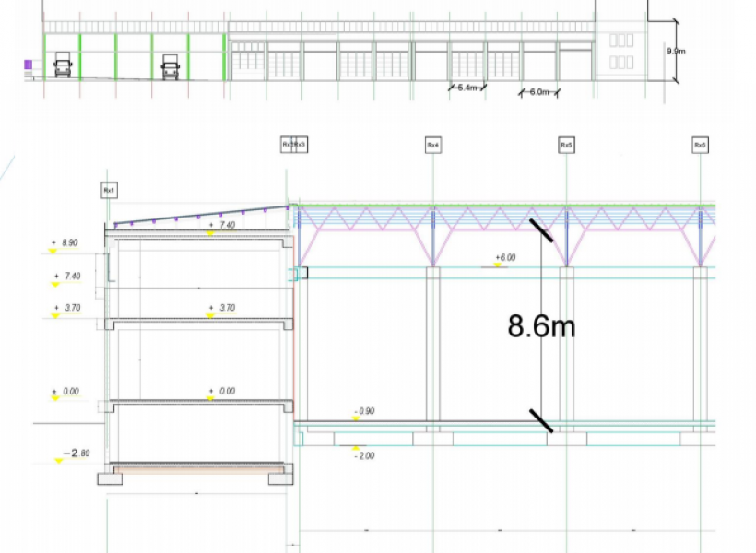Click the Rx1 grid axis marker
Viewport: 756px width, 553px height.
pos(108,190)
